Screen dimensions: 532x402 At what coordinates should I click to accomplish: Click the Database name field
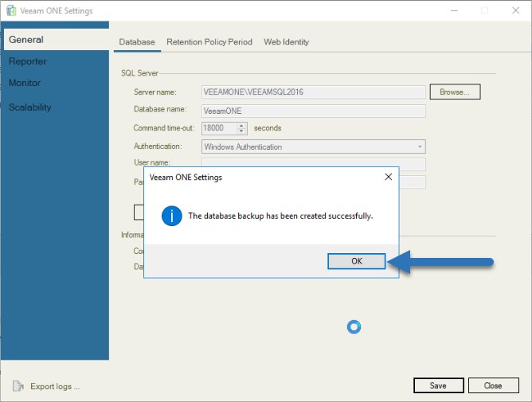pos(314,111)
